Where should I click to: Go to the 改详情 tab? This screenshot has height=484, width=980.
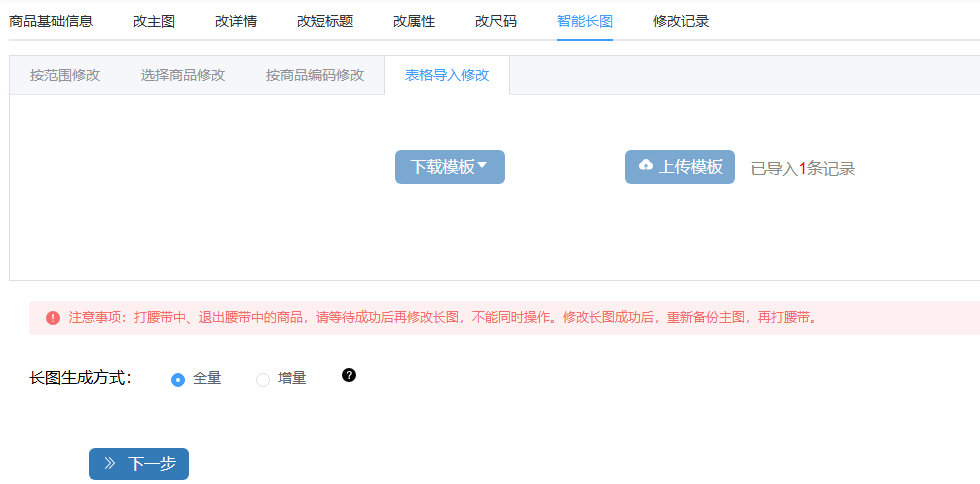click(x=236, y=21)
